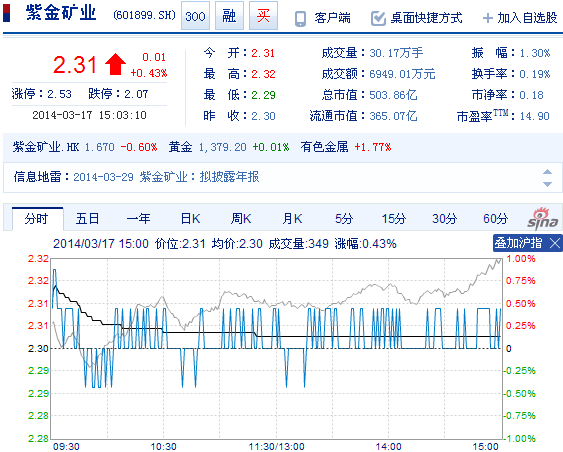Click the plus icon to add watchlist
This screenshot has width=563, height=452.
(x=488, y=18)
